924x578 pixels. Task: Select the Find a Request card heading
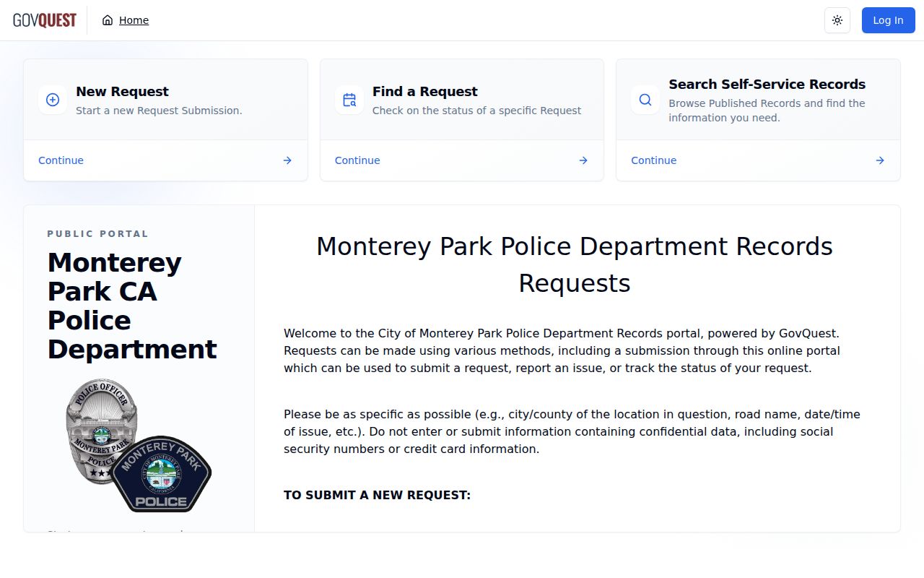425,92
